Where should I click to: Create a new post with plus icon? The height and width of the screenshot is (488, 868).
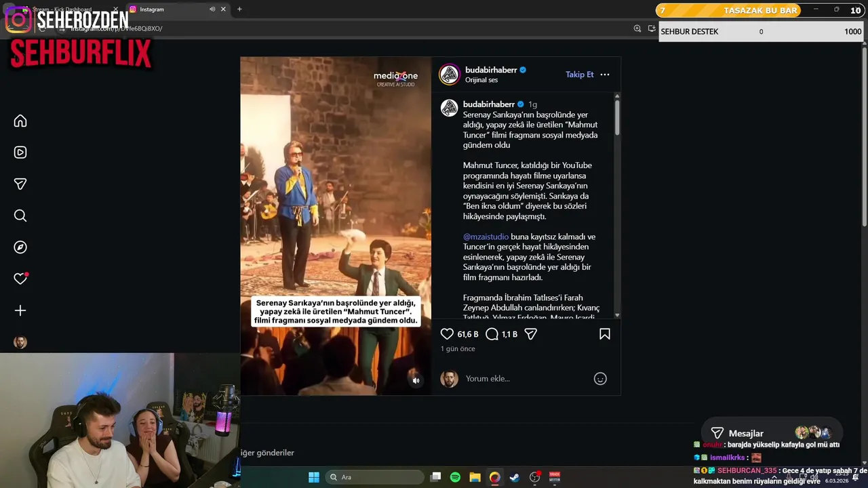click(x=20, y=310)
